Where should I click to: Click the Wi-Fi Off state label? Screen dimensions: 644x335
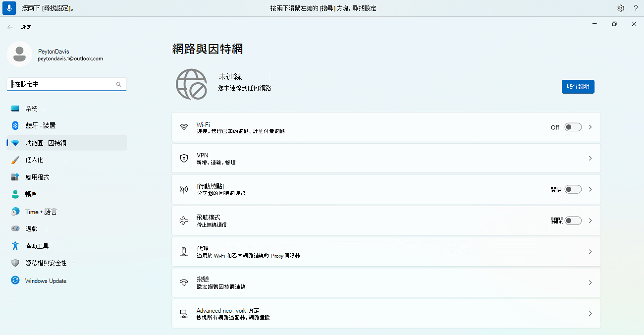555,127
